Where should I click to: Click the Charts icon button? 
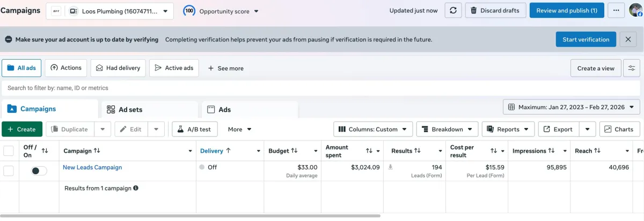coord(619,129)
